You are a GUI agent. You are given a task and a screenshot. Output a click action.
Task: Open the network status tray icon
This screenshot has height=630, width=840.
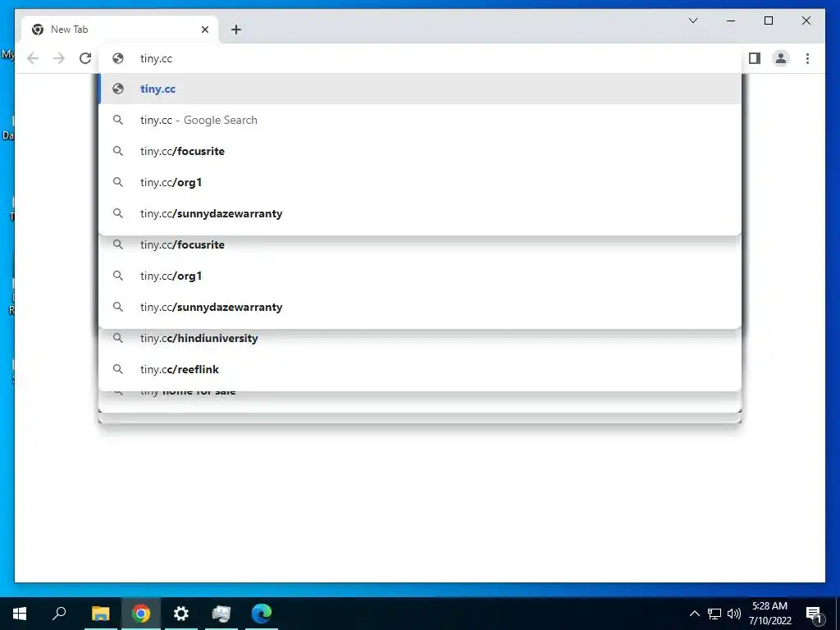[x=714, y=614]
